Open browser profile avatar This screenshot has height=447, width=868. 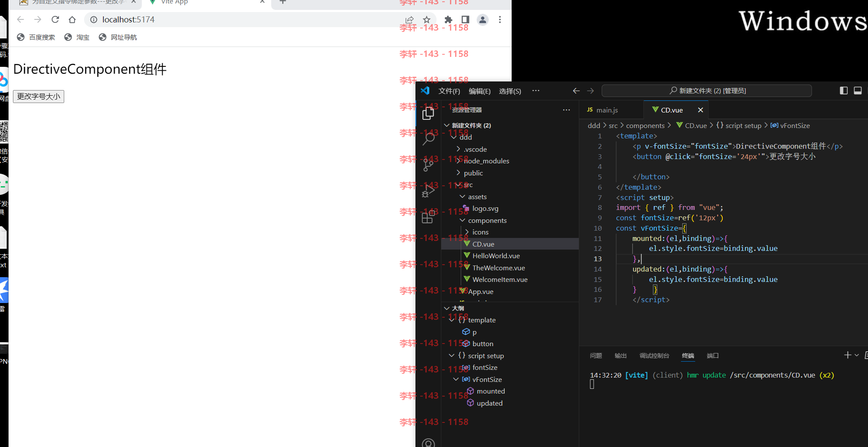pyautogui.click(x=483, y=19)
